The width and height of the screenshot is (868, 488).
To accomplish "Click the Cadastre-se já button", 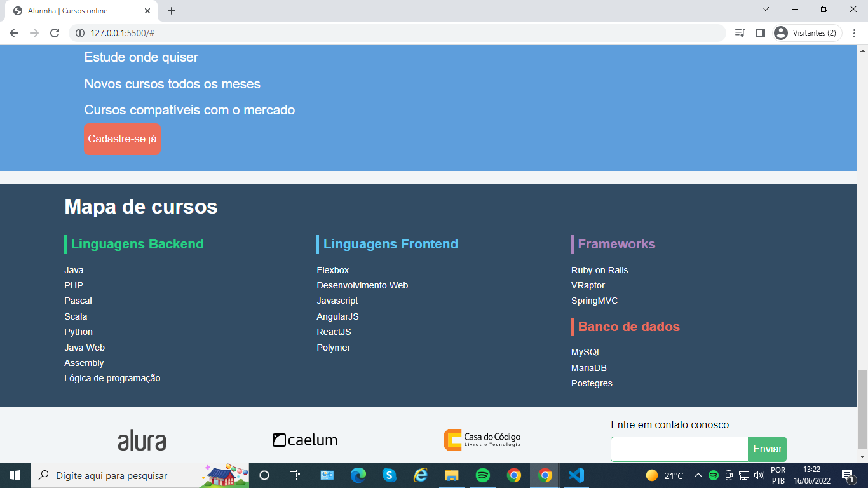I will pos(122,139).
